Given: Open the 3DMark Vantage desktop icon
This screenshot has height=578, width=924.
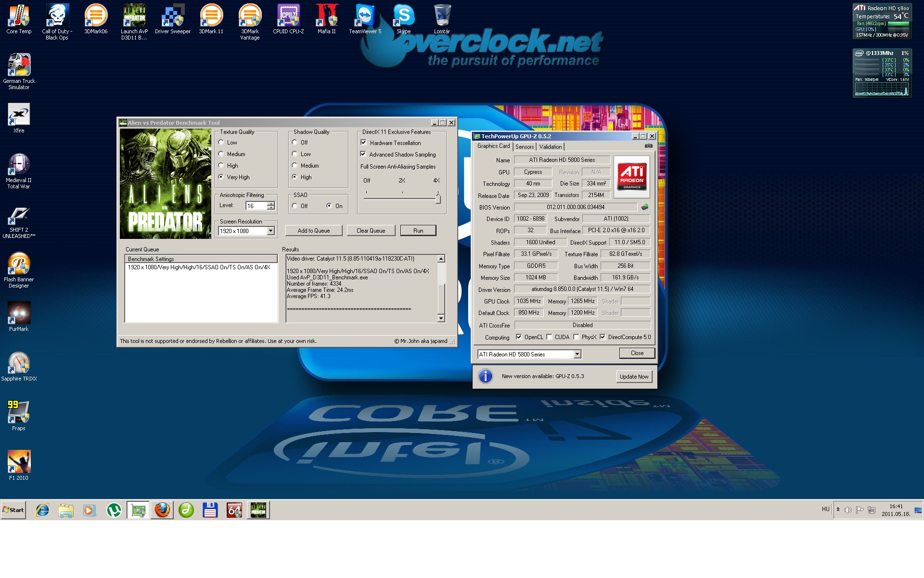Looking at the screenshot, I should click(250, 22).
